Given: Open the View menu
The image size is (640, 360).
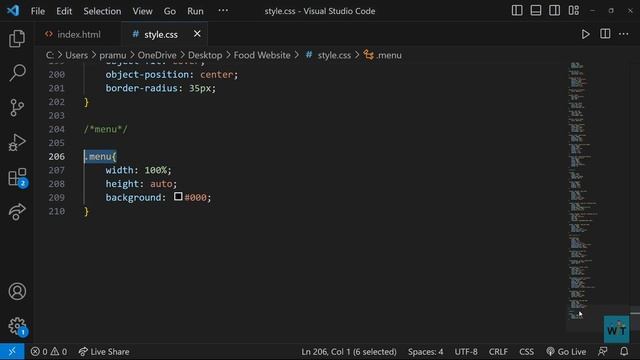Looking at the screenshot, I should tap(142, 11).
